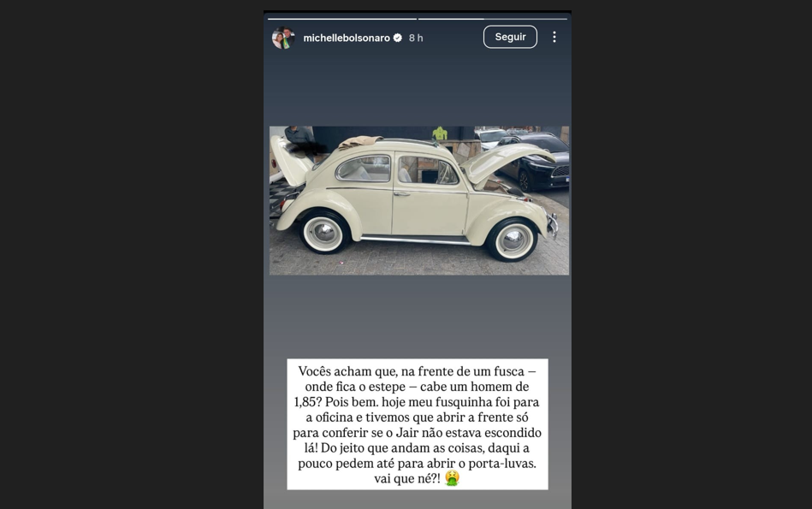Follow the account with Seguir button
The image size is (812, 509).
coord(510,37)
